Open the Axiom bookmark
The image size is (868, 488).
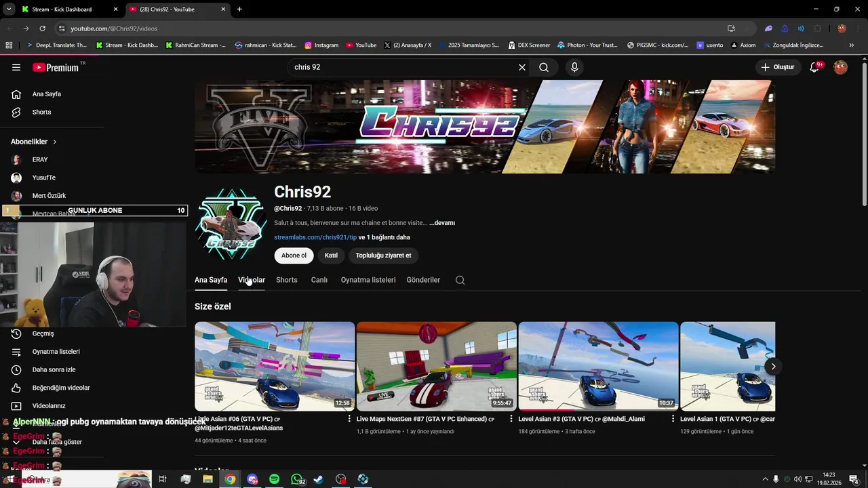(743, 45)
